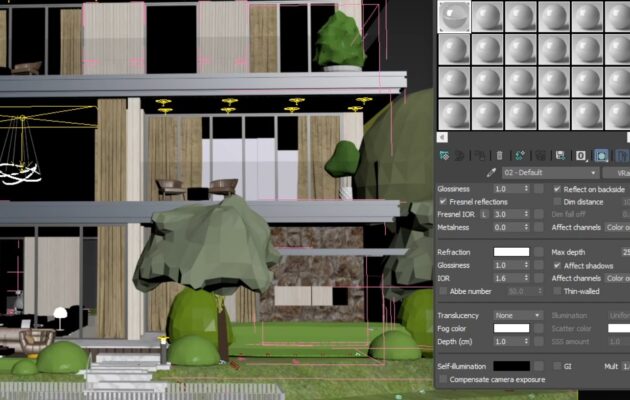Disable Reflect on backside option
The height and width of the screenshot is (400, 630).
pos(557,188)
